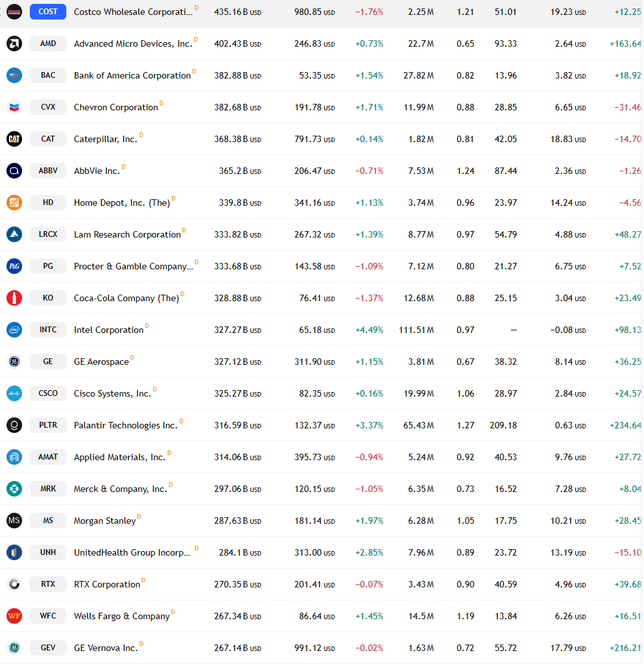
Task: Open Coca-Cola Company (The) link
Action: [x=126, y=298]
